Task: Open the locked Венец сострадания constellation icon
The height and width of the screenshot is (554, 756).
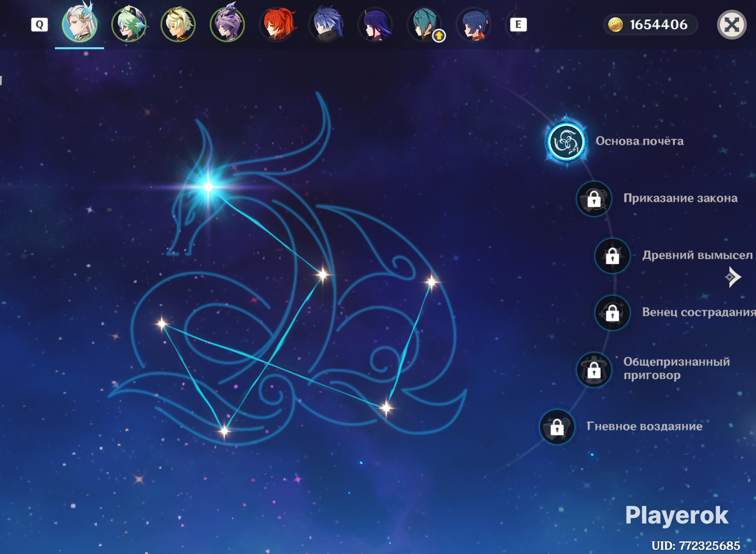Action: [x=612, y=312]
